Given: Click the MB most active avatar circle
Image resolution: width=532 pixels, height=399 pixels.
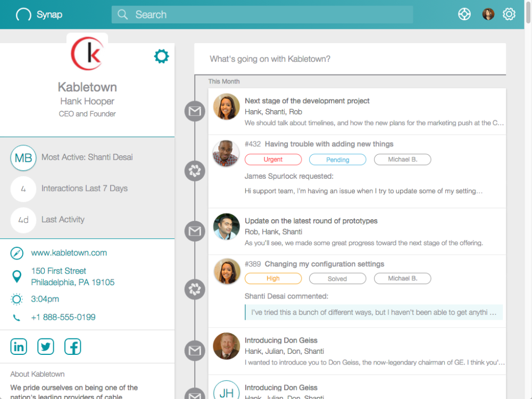Looking at the screenshot, I should point(23,158).
